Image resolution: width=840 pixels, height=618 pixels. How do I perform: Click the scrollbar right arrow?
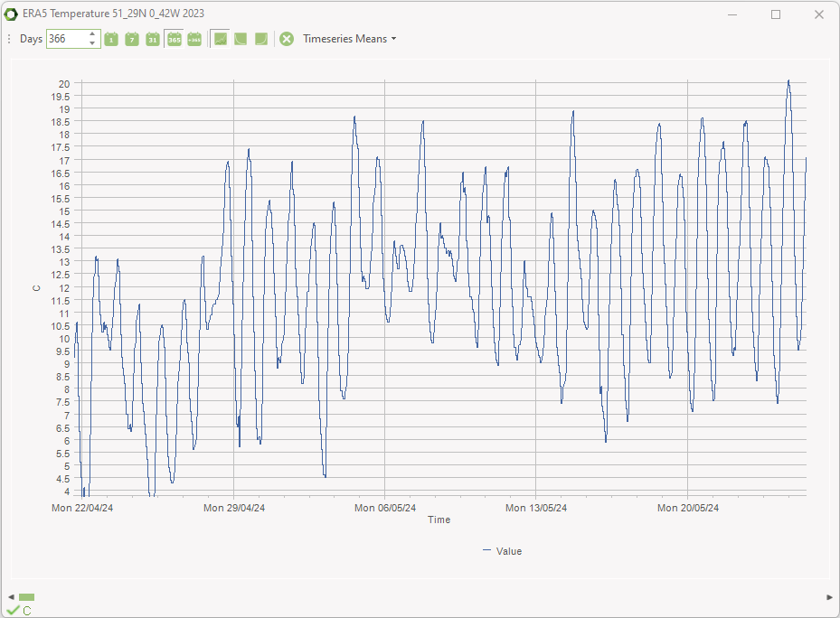(x=829, y=597)
